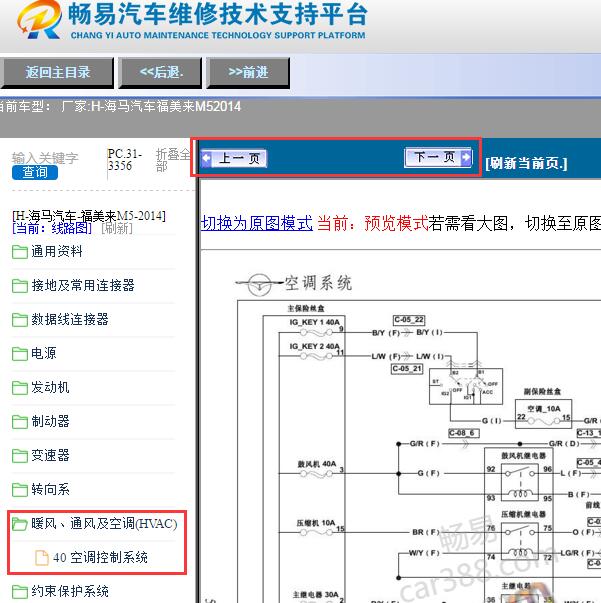Click PC.31-3356 text

(x=125, y=160)
